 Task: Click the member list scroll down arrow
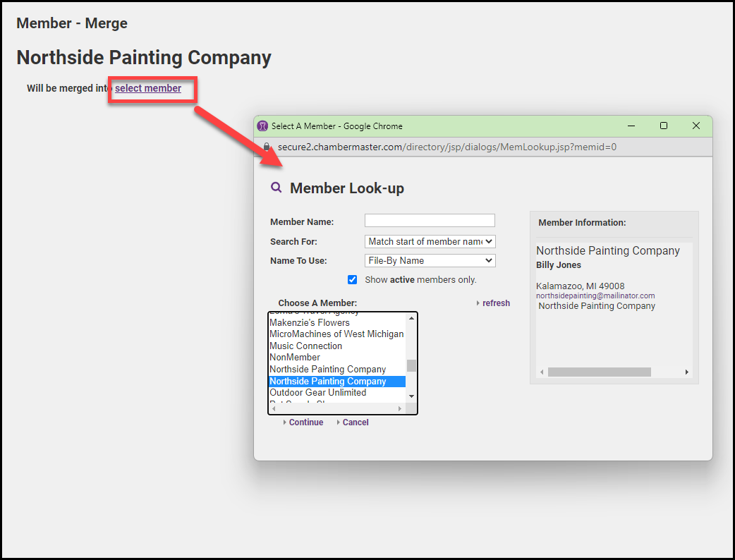click(411, 396)
